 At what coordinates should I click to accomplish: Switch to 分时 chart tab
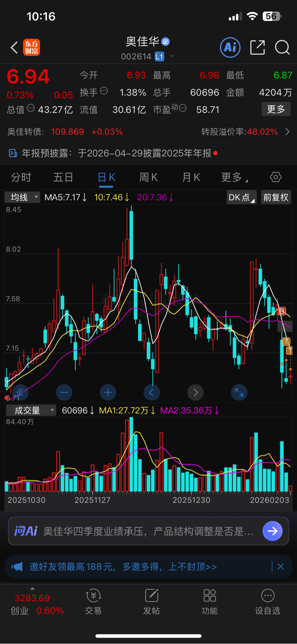click(21, 177)
